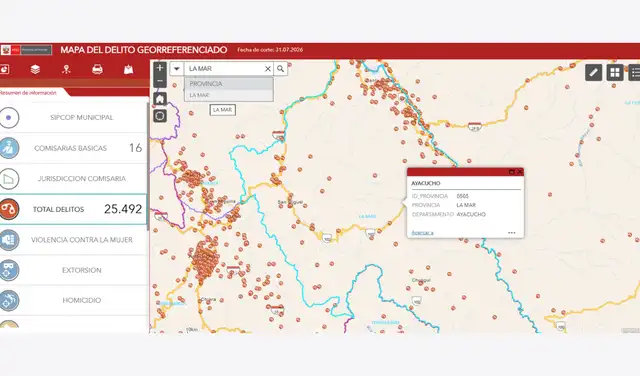640x376 pixels.
Task: Click the COMISARIAS BASICAS police icon
Action: tap(9, 148)
